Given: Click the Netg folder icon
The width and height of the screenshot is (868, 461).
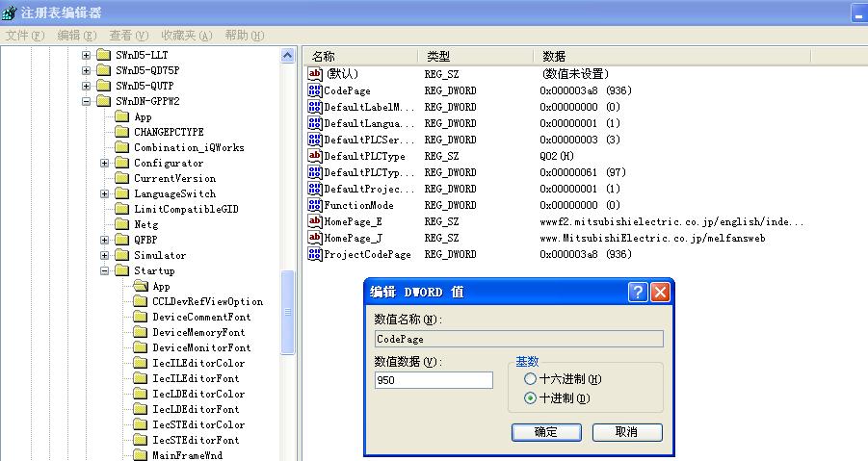Looking at the screenshot, I should point(121,224).
